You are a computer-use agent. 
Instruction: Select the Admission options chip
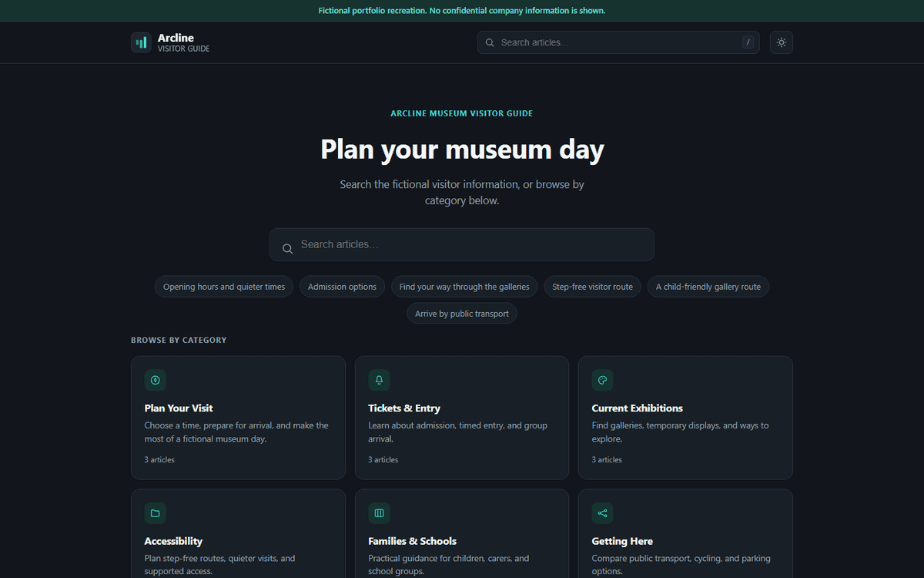pyautogui.click(x=342, y=287)
